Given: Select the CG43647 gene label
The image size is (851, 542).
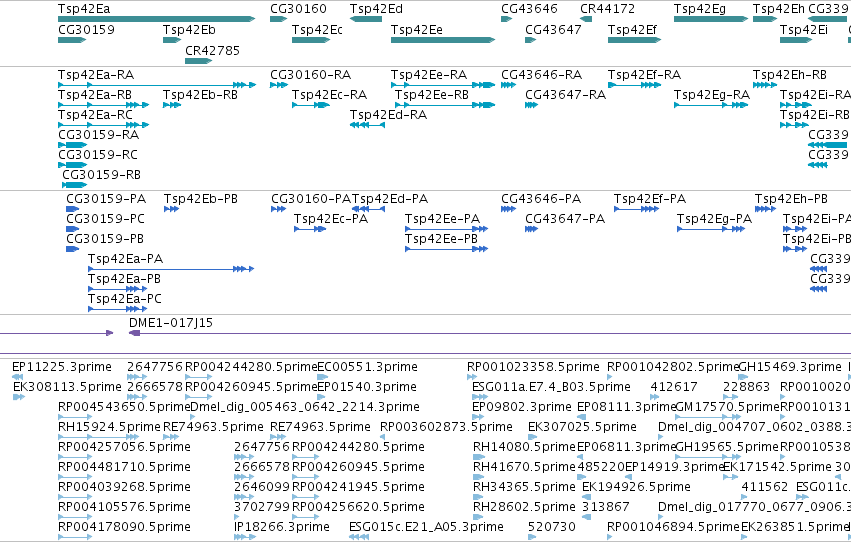Looking at the screenshot, I should point(553,30).
